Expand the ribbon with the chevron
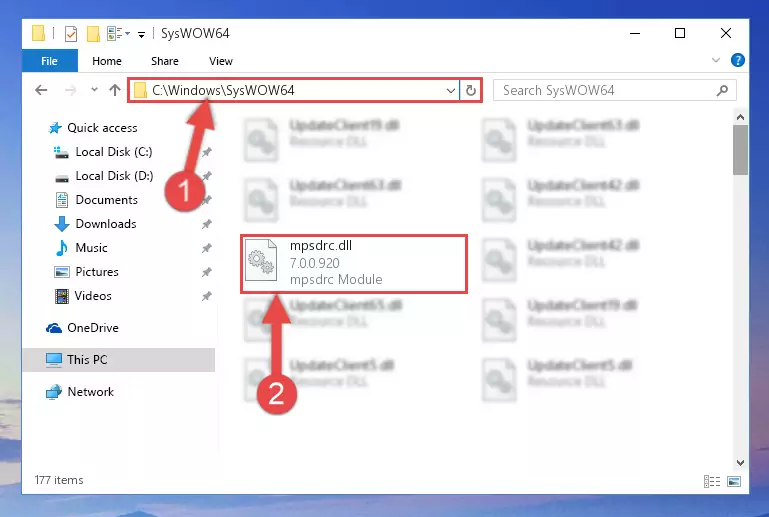The width and height of the screenshot is (769, 517). tap(716, 60)
